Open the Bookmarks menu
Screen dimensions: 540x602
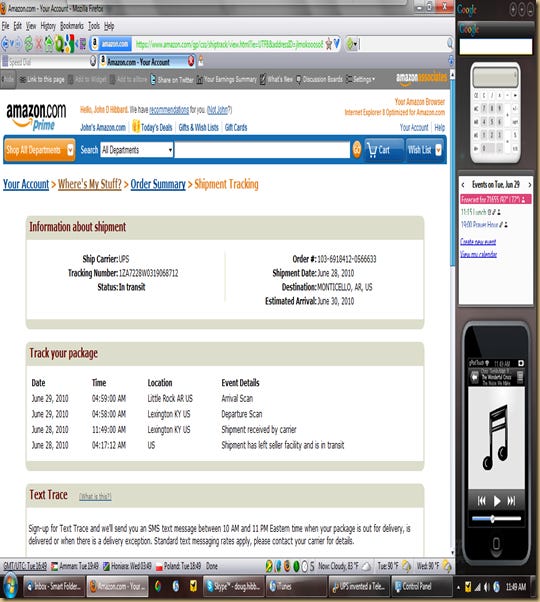(x=72, y=26)
